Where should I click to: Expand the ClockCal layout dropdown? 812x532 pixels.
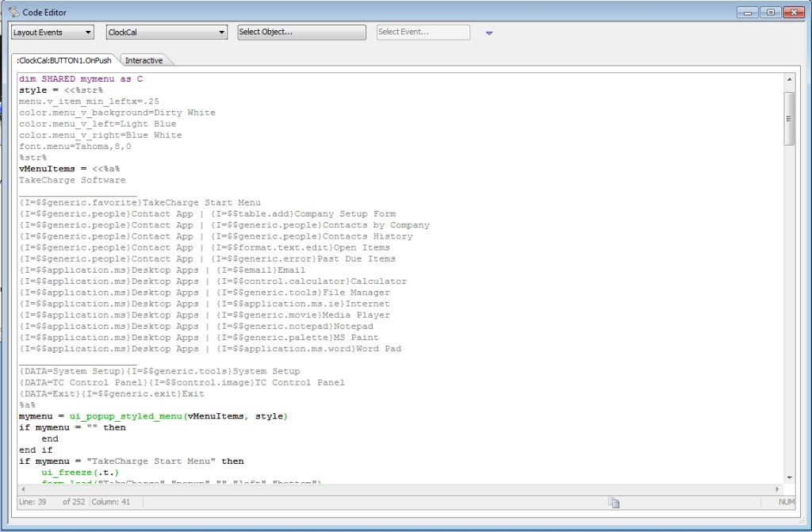click(167, 33)
